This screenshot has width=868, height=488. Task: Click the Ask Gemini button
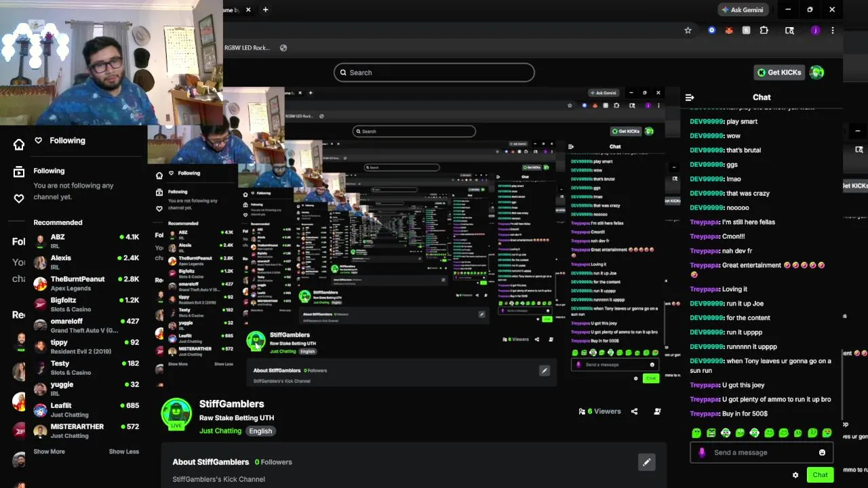[743, 9]
